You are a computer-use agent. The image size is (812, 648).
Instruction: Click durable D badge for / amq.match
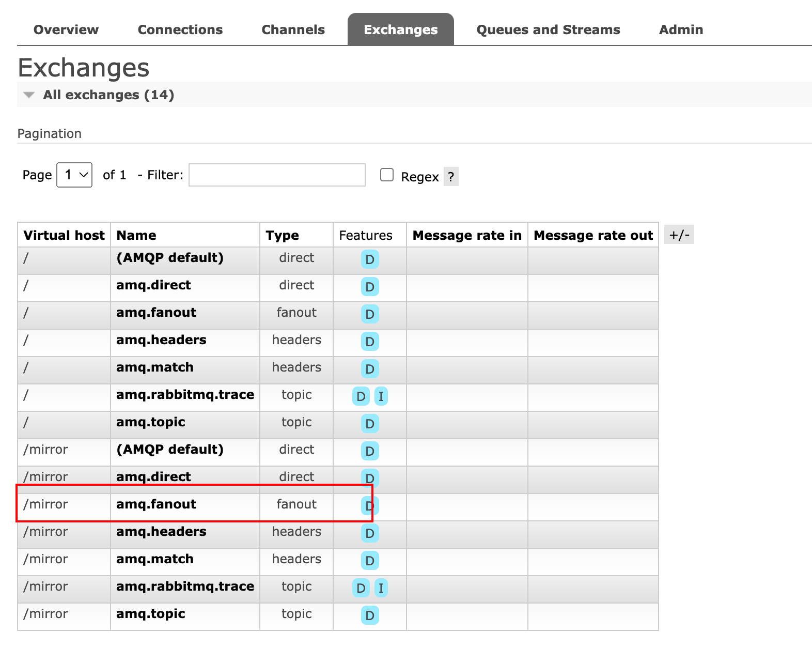(370, 369)
